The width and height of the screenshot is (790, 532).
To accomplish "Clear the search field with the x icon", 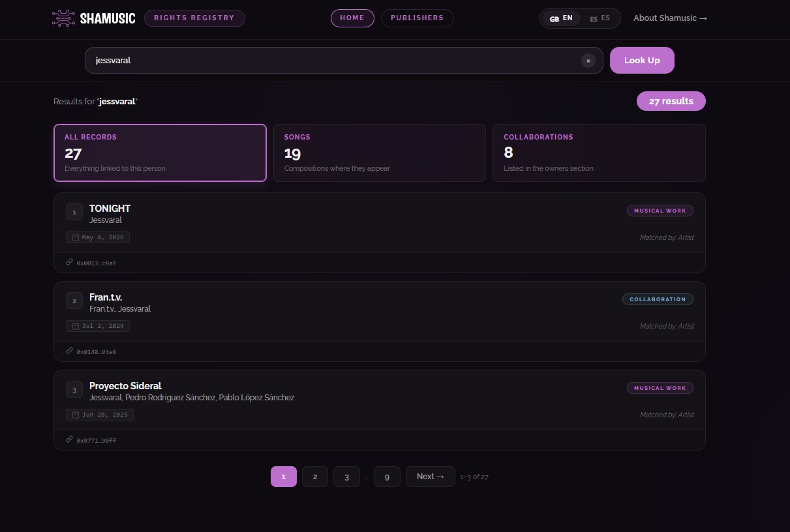I will tap(588, 61).
